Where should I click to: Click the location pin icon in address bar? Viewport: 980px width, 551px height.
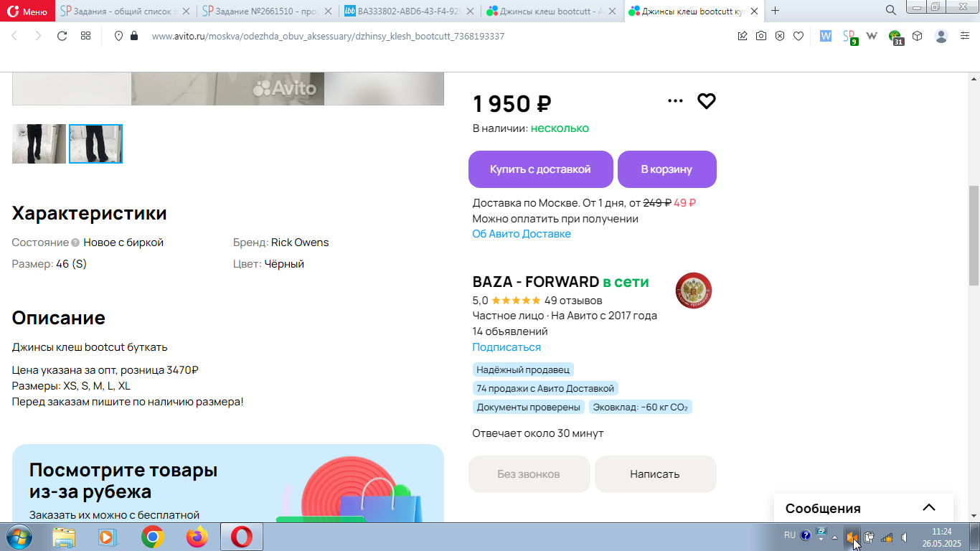(x=119, y=36)
